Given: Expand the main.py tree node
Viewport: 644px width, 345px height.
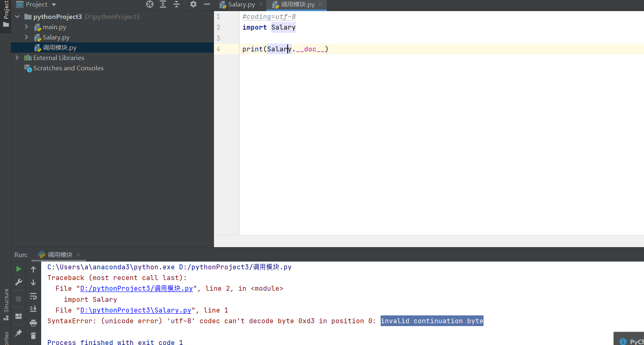Looking at the screenshot, I should point(26,27).
